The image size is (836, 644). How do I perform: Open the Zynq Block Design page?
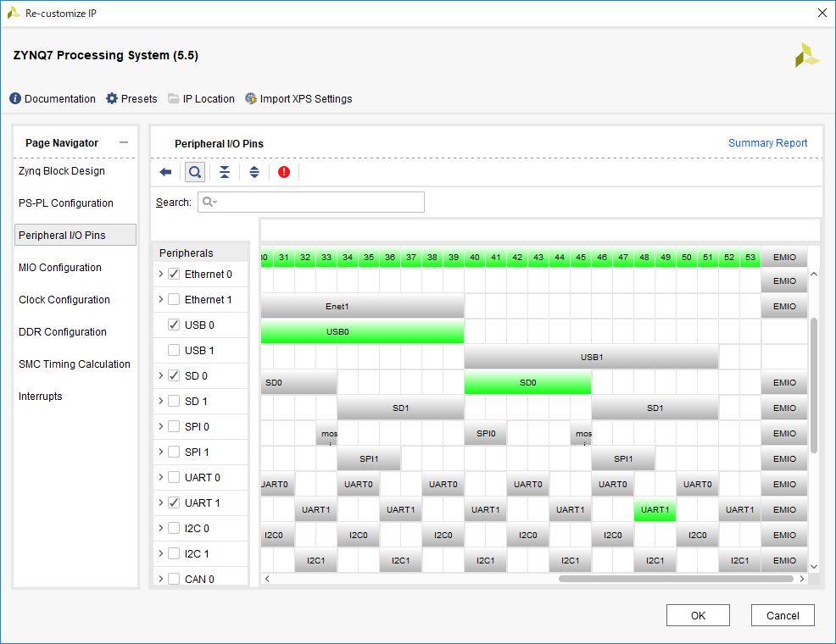tap(62, 171)
